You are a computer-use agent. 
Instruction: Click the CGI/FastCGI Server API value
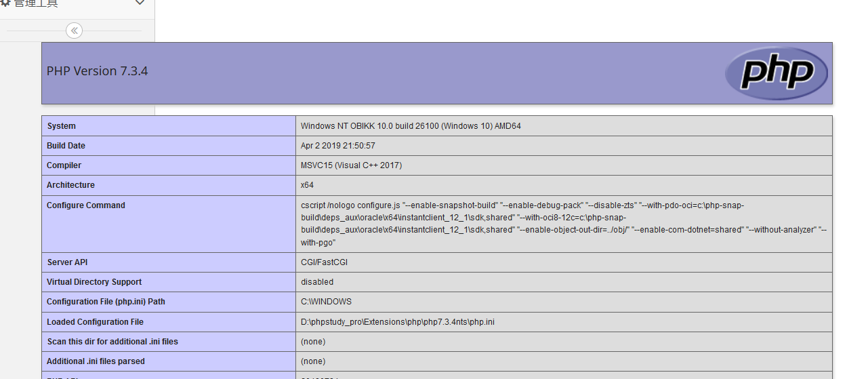tap(324, 262)
